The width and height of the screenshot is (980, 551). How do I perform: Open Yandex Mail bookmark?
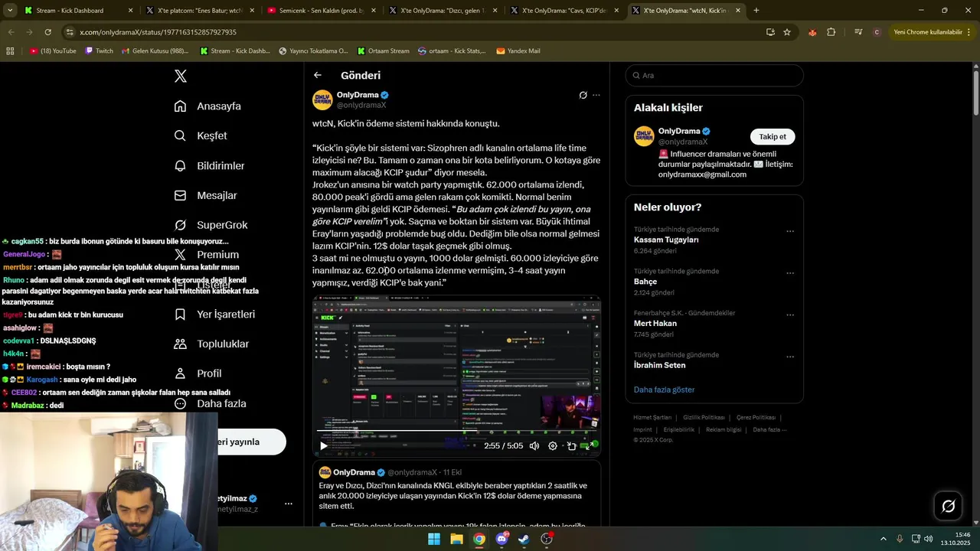click(518, 51)
